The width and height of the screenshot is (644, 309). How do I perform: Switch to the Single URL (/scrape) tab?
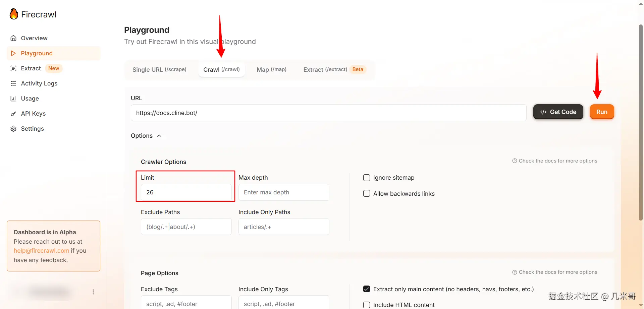coord(159,70)
